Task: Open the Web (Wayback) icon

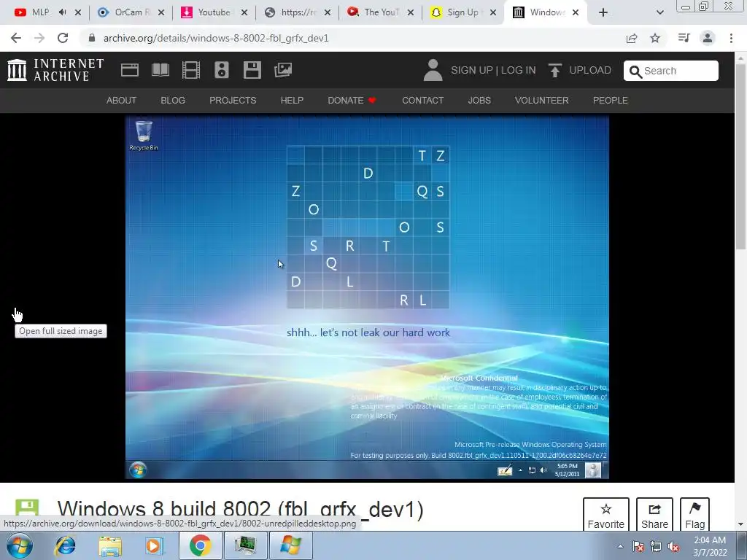Action: click(130, 70)
